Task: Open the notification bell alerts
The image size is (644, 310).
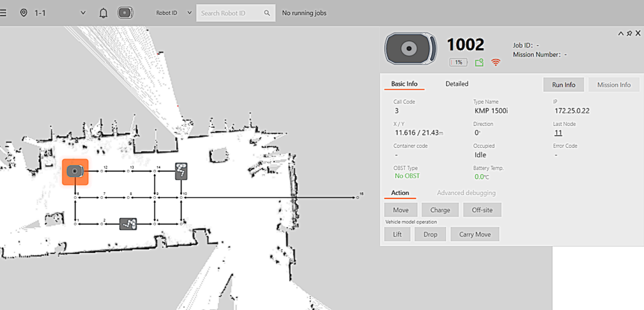Action: 103,13
